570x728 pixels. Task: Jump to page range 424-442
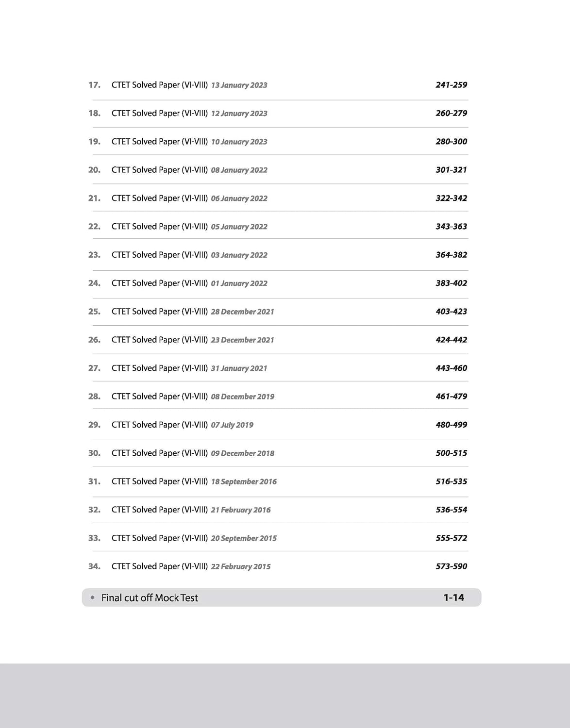click(x=451, y=340)
